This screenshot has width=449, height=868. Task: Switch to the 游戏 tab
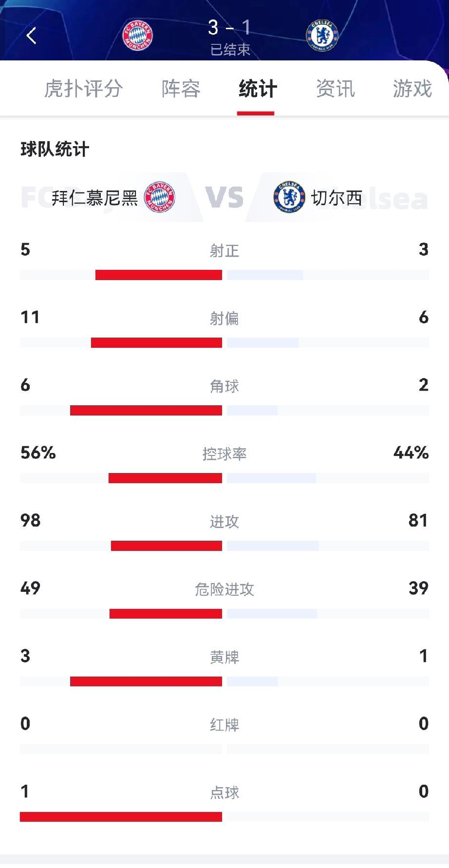tap(412, 89)
